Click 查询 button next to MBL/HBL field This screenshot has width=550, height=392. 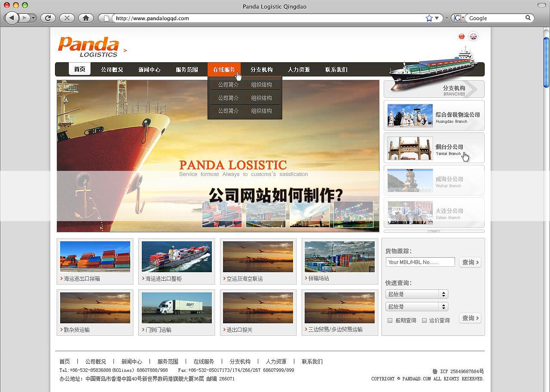(x=470, y=262)
